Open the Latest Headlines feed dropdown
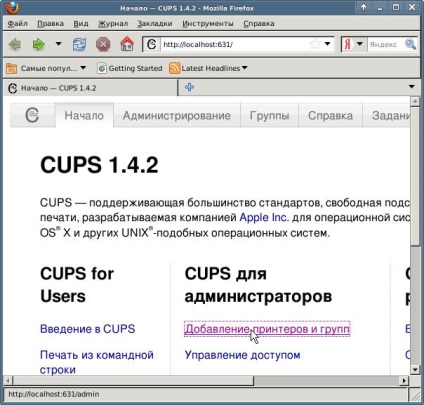This screenshot has height=405, width=424. pyautogui.click(x=244, y=68)
